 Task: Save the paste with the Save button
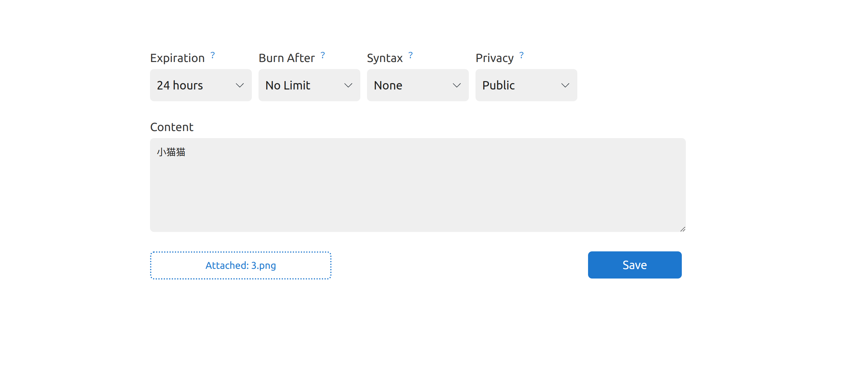[x=635, y=265]
